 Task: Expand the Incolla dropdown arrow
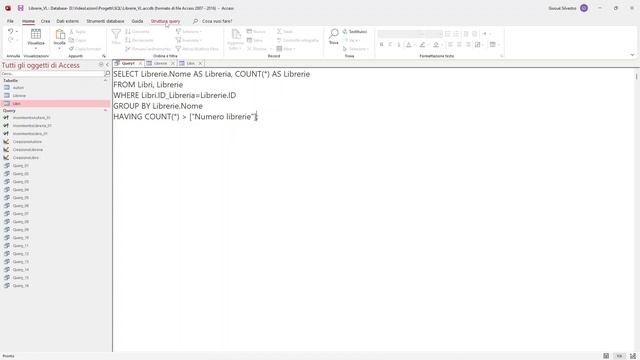point(60,49)
